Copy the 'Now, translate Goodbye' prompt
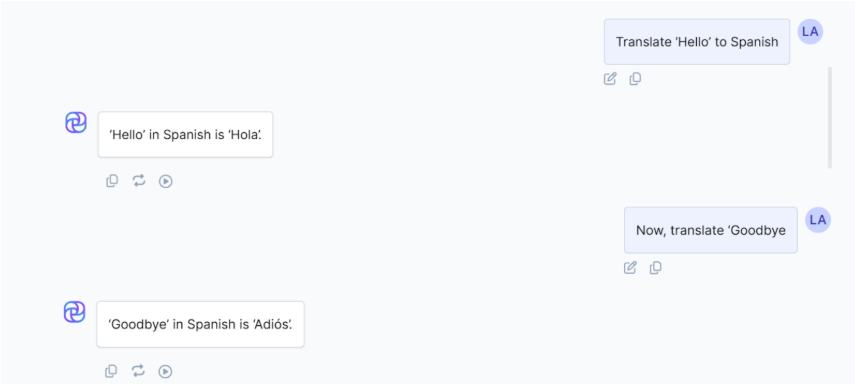This screenshot has width=855, height=384. pyautogui.click(x=655, y=268)
